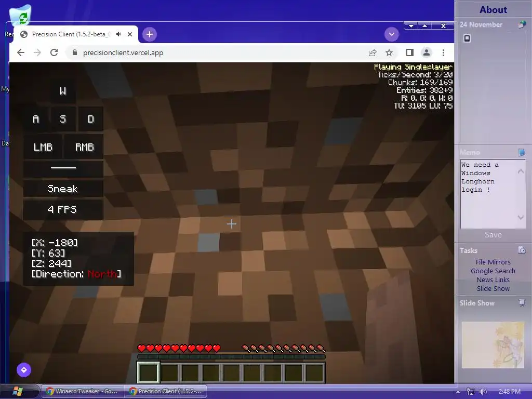The height and width of the screenshot is (399, 532).
Task: Click window up-arrow caption button
Action: [425, 26]
